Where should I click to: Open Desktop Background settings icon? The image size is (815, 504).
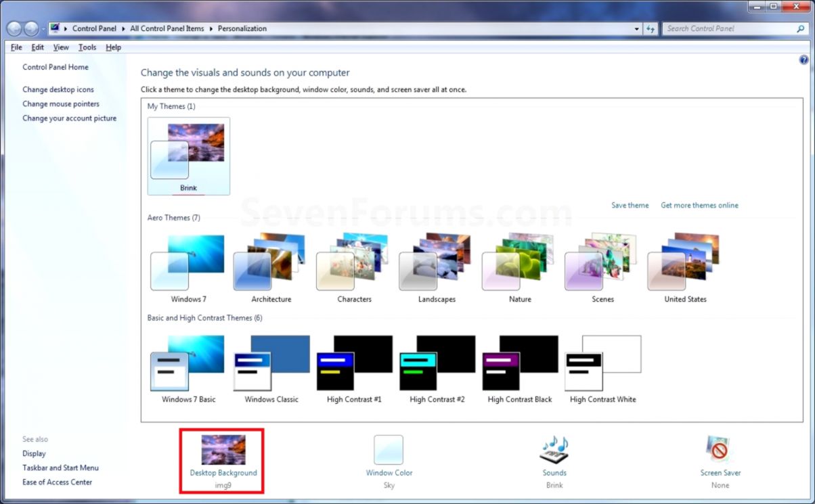pos(223,449)
